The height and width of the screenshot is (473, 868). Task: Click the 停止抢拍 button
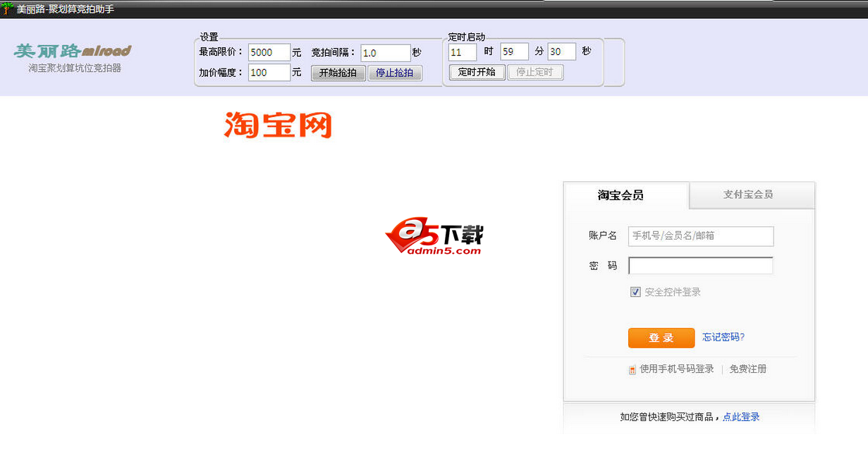click(395, 73)
